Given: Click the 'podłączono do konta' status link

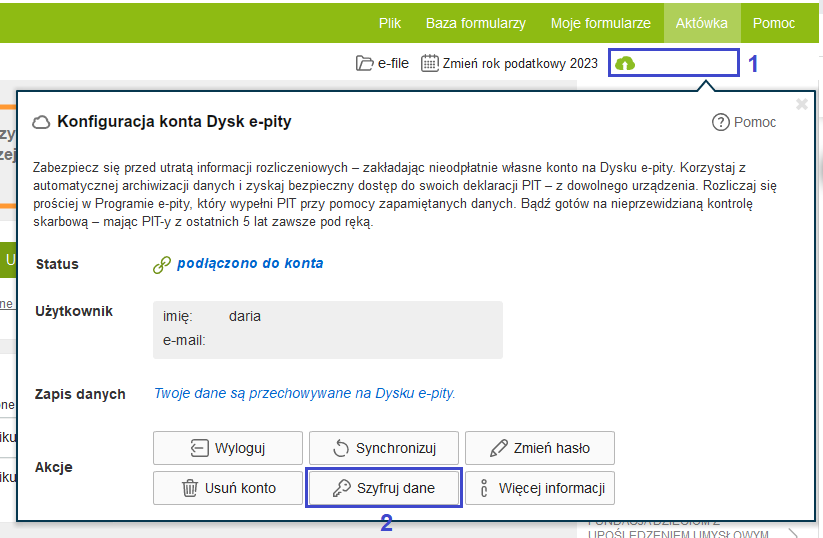Looking at the screenshot, I should (x=250, y=264).
